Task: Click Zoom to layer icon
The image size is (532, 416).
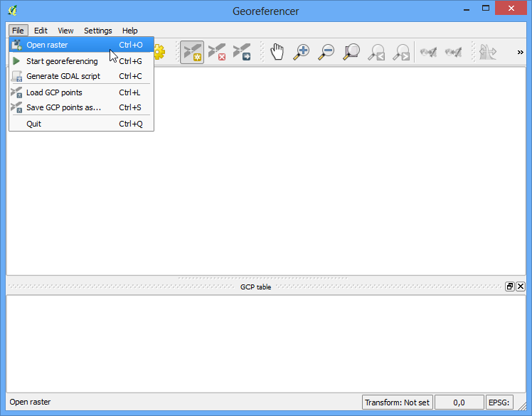Action: 351,52
